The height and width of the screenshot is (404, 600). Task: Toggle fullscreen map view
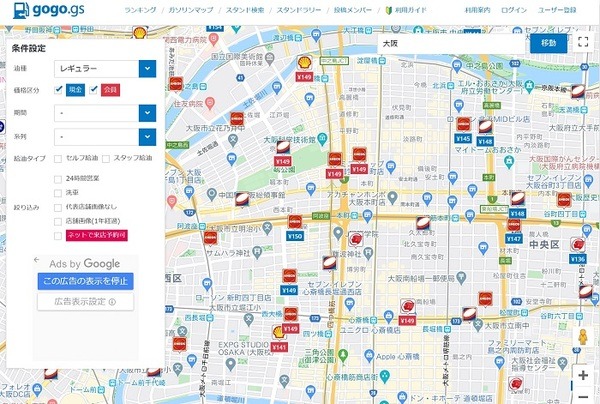click(583, 42)
